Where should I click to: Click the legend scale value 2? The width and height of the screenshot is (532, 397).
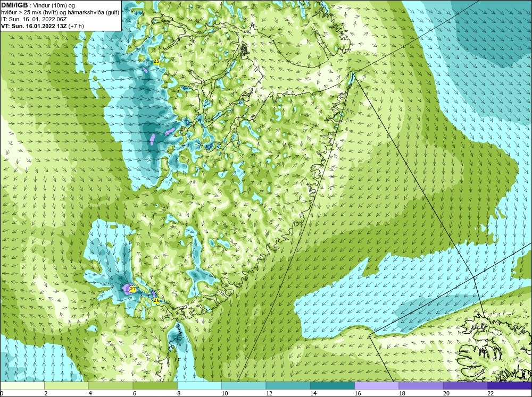[x=46, y=393]
